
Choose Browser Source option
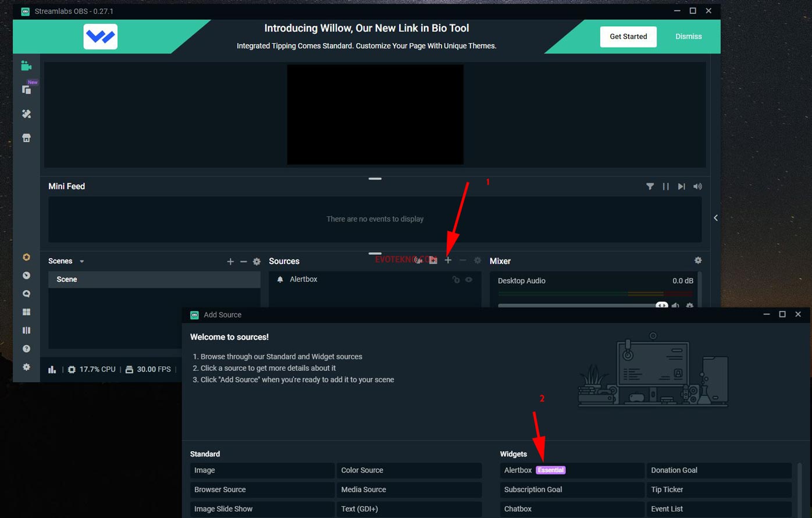[262, 490]
